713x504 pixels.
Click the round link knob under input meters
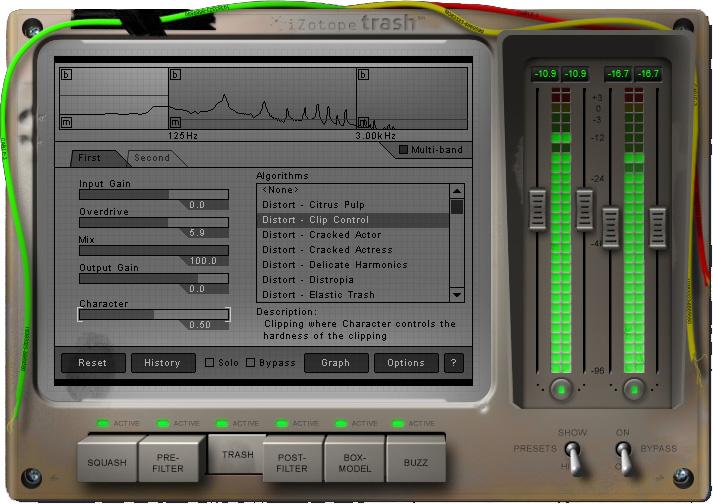561,389
